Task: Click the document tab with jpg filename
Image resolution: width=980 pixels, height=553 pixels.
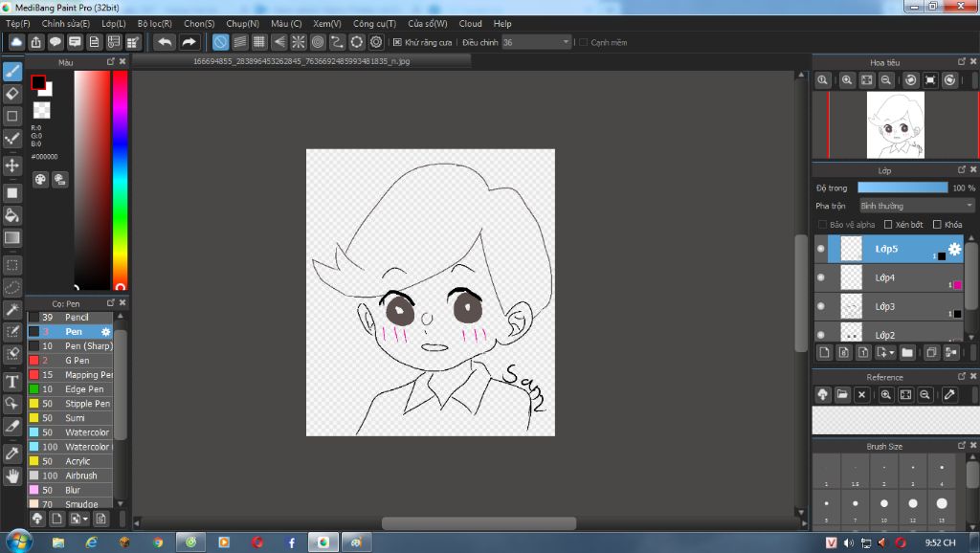Action: point(301,61)
